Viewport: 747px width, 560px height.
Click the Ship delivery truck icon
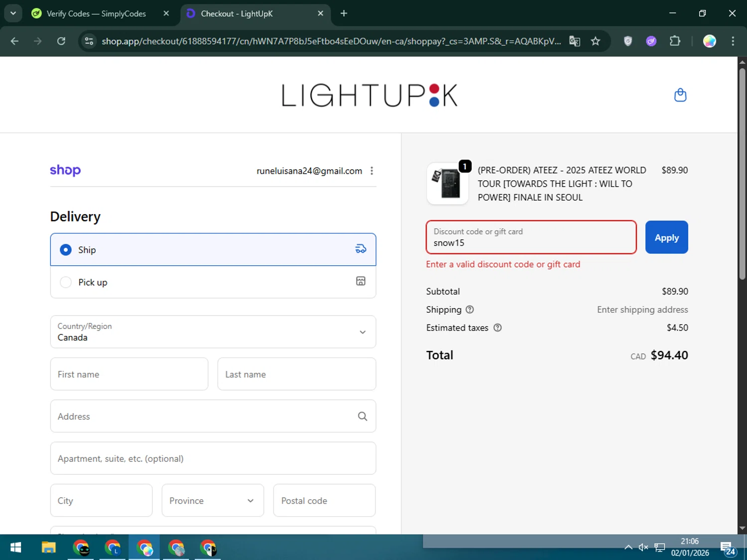point(361,249)
